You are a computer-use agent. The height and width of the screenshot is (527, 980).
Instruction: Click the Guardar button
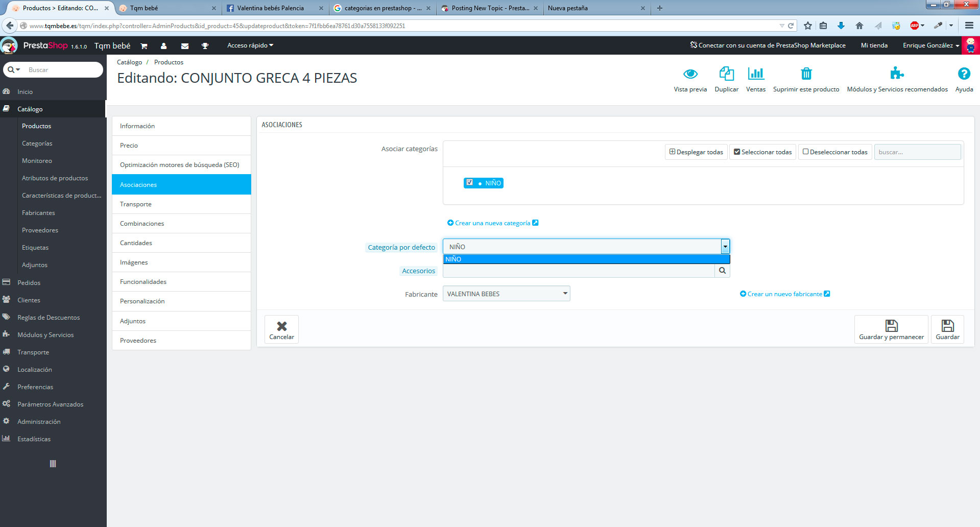click(947, 329)
